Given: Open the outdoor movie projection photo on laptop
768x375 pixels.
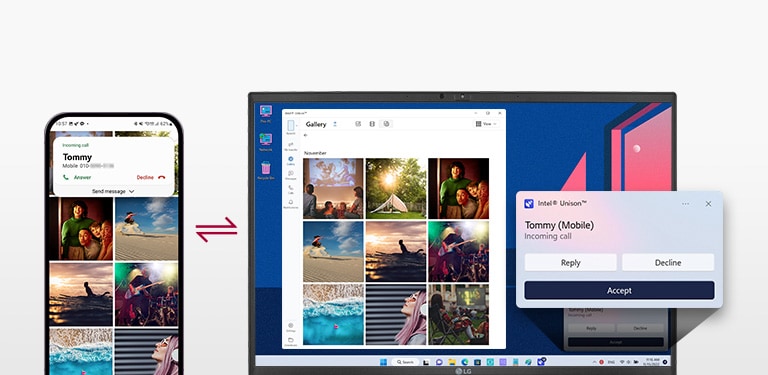Looking at the screenshot, I should pos(333,188).
